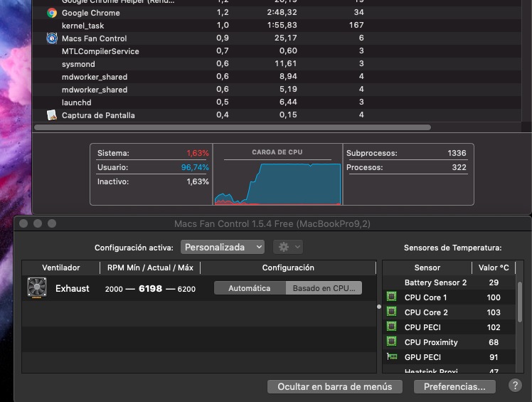Image resolution: width=532 pixels, height=402 pixels.
Task: Set fan control to Basado en CPU
Action: [x=324, y=288]
